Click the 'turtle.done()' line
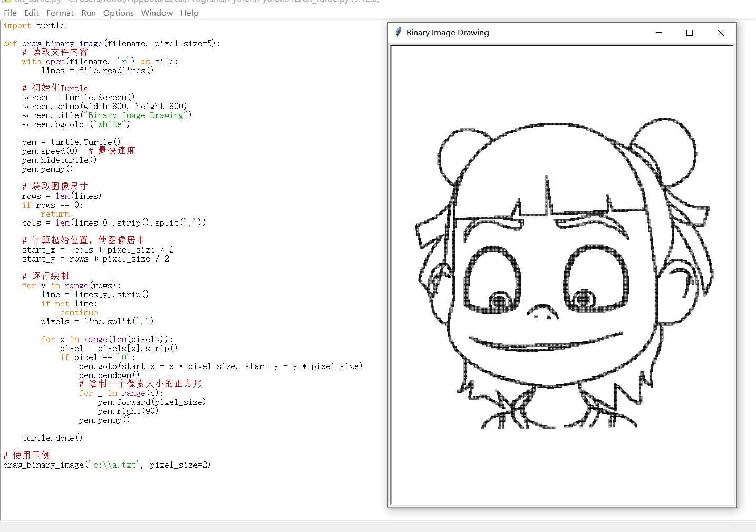This screenshot has width=756, height=532. point(52,438)
